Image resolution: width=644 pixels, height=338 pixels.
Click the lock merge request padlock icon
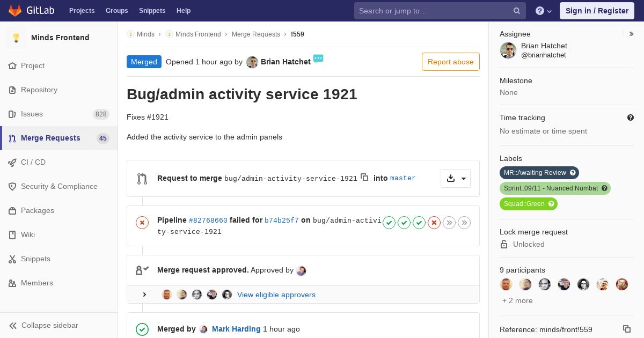tap(504, 244)
